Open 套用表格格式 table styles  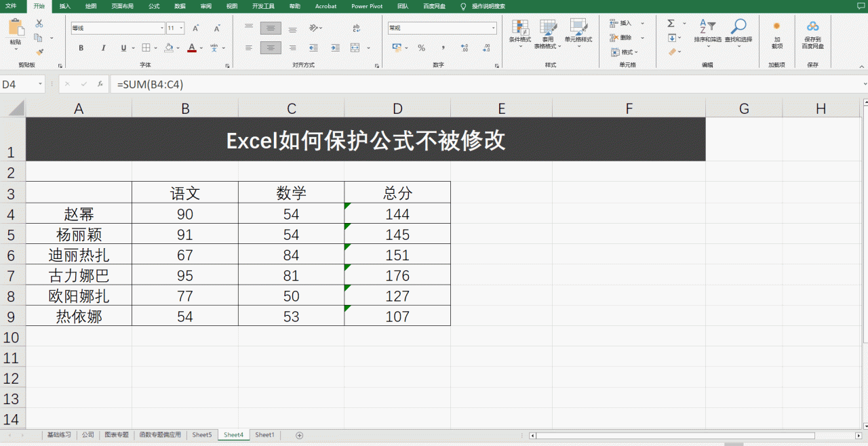coord(547,34)
